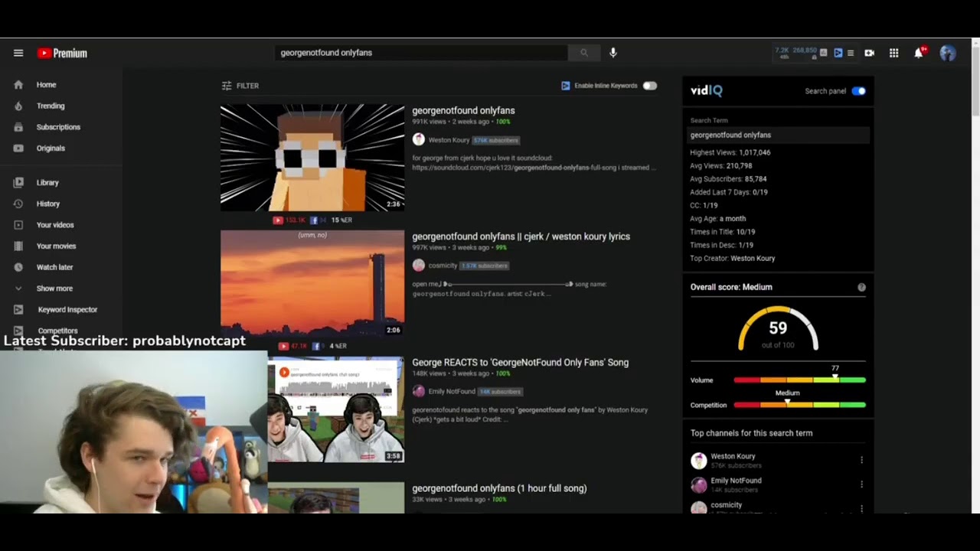Image resolution: width=980 pixels, height=551 pixels.
Task: Open Trending in the sidebar
Action: pyautogui.click(x=51, y=106)
